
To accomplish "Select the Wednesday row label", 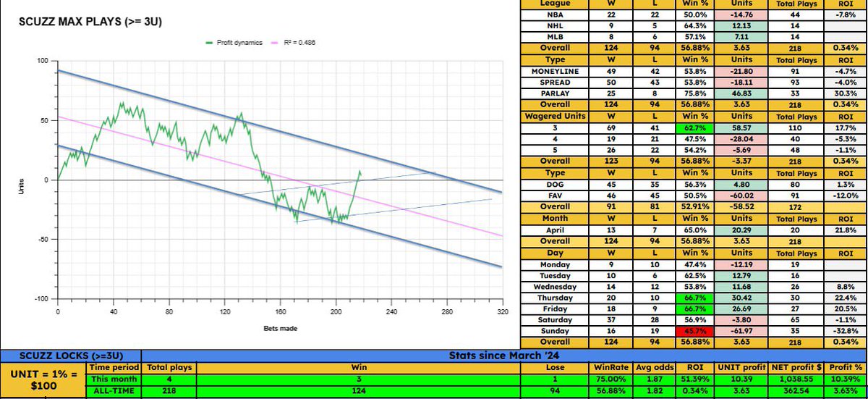I will point(556,287).
